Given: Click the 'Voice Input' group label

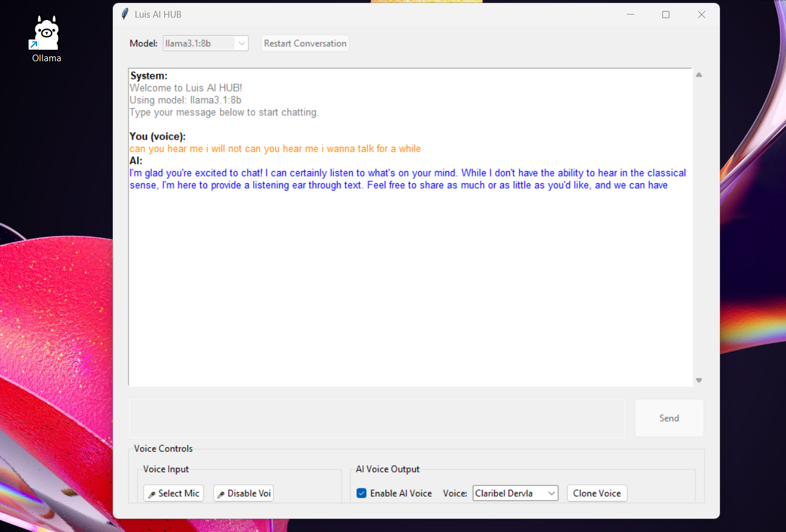Looking at the screenshot, I should point(166,469).
